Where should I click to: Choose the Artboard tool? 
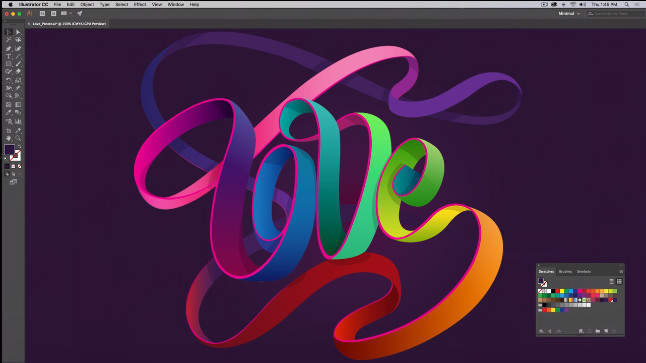[x=8, y=130]
